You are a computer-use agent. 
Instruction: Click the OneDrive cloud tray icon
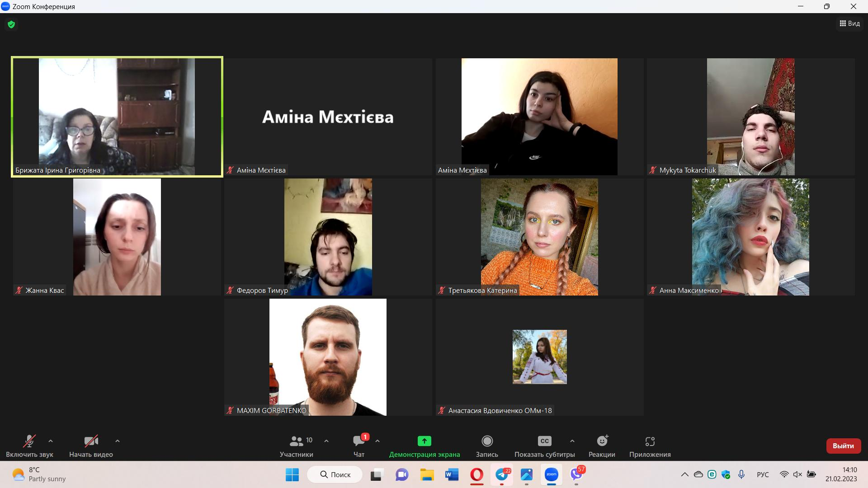[x=698, y=474]
